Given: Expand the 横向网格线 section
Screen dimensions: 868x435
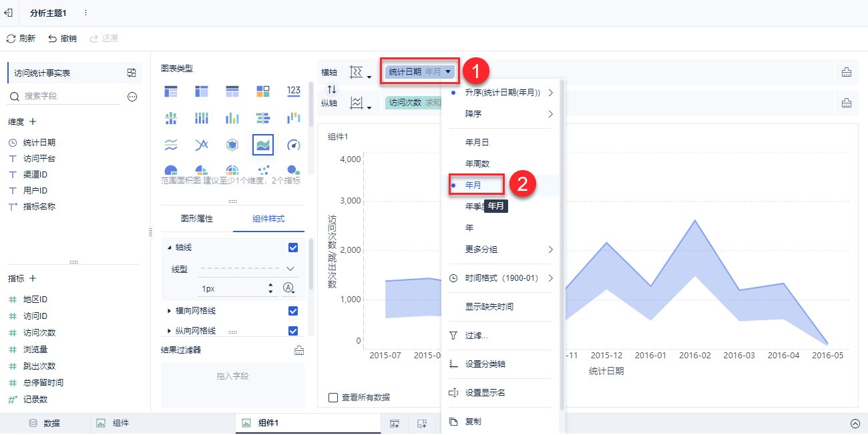Looking at the screenshot, I should pos(170,311).
